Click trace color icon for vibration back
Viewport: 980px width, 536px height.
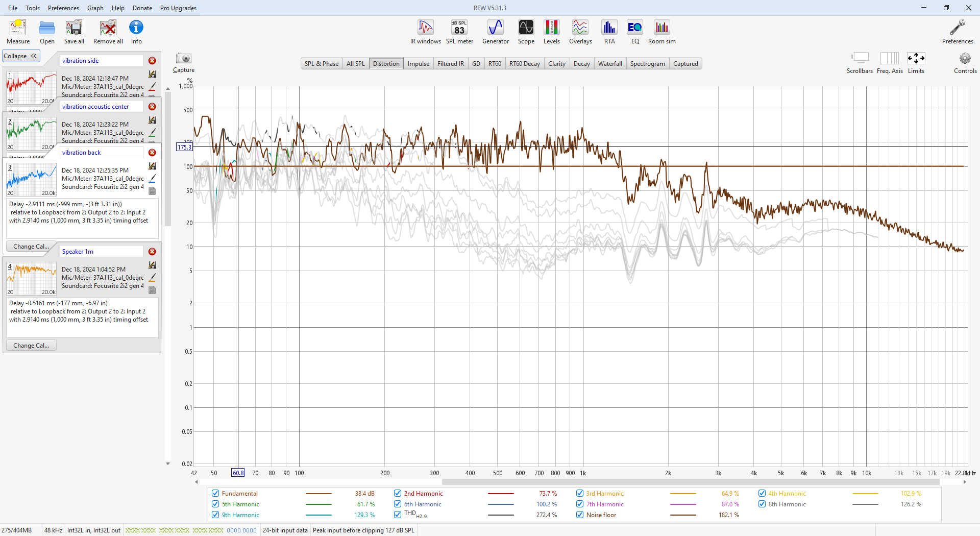[x=152, y=178]
